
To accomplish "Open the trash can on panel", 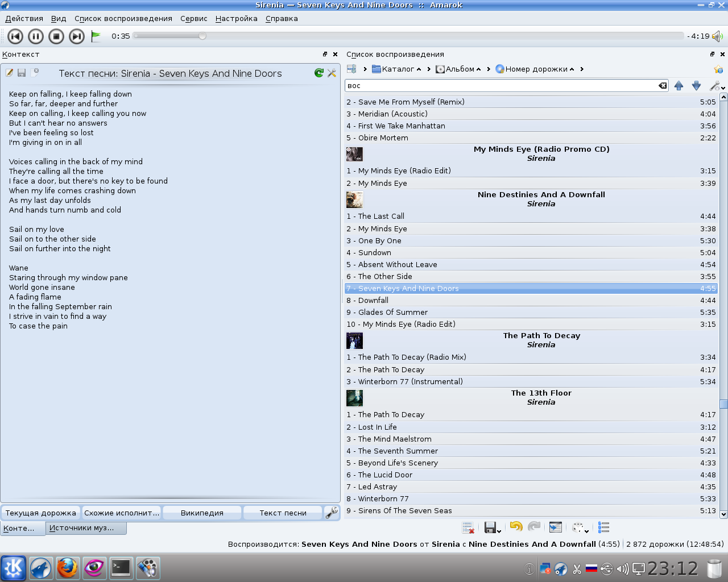I will [714, 568].
